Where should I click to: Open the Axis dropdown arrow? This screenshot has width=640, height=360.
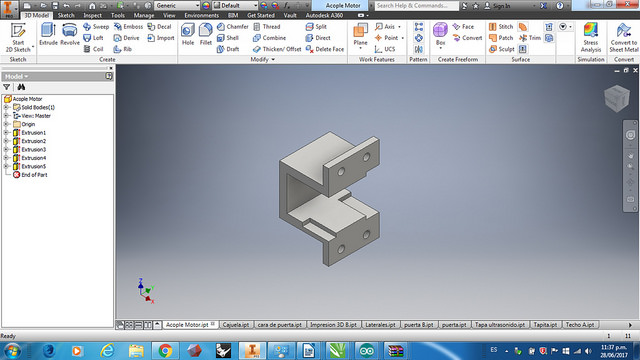[x=400, y=27]
